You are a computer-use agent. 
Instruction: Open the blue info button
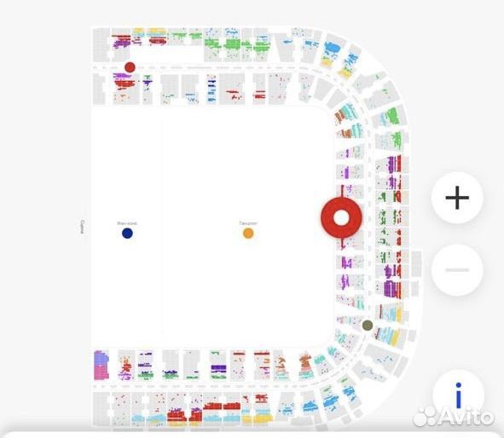coord(459,395)
